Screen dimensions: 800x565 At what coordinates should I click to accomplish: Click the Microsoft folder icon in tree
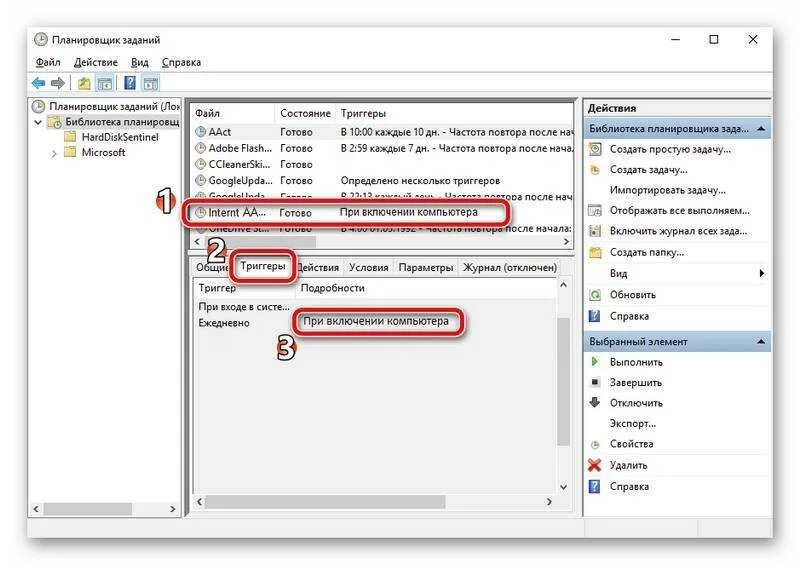pos(70,152)
